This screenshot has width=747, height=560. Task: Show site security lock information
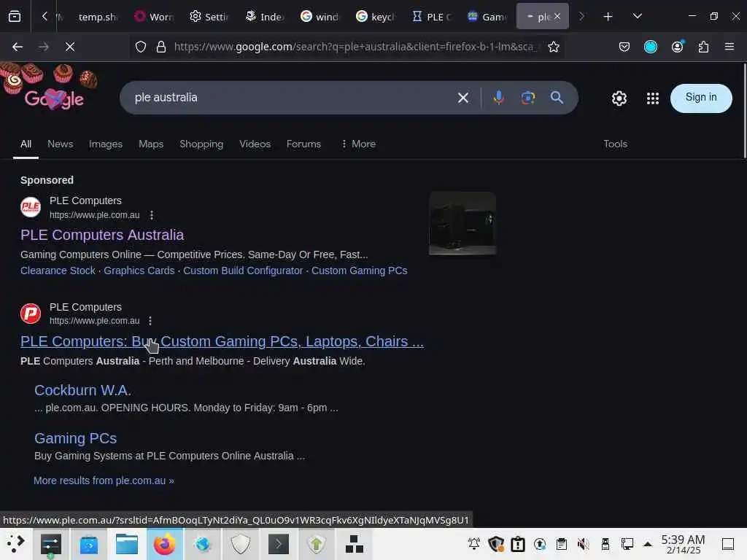point(161,47)
